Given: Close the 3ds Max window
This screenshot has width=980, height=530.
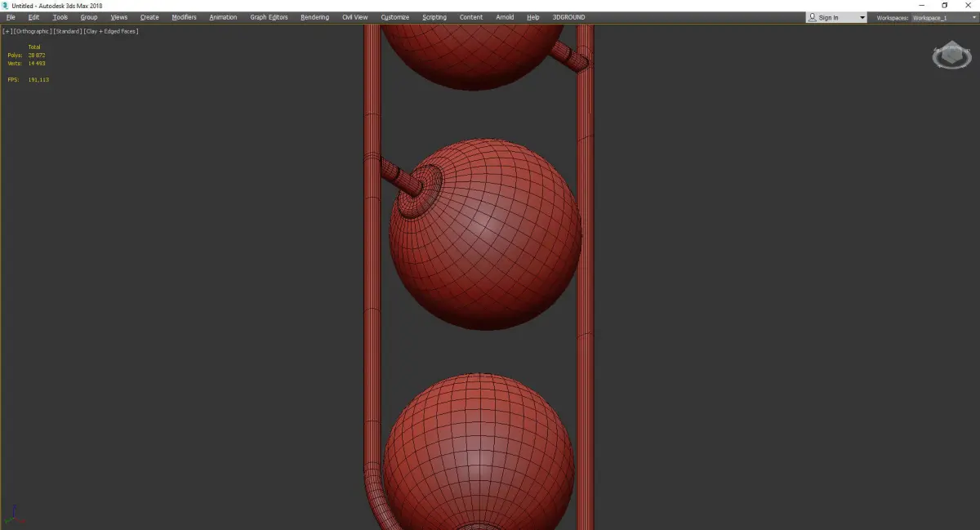Looking at the screenshot, I should coord(968,5).
